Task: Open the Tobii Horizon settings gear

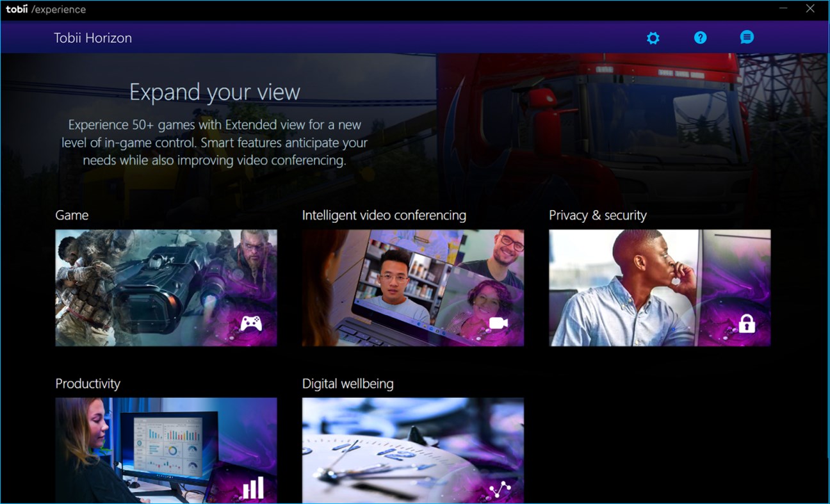Action: tap(653, 38)
